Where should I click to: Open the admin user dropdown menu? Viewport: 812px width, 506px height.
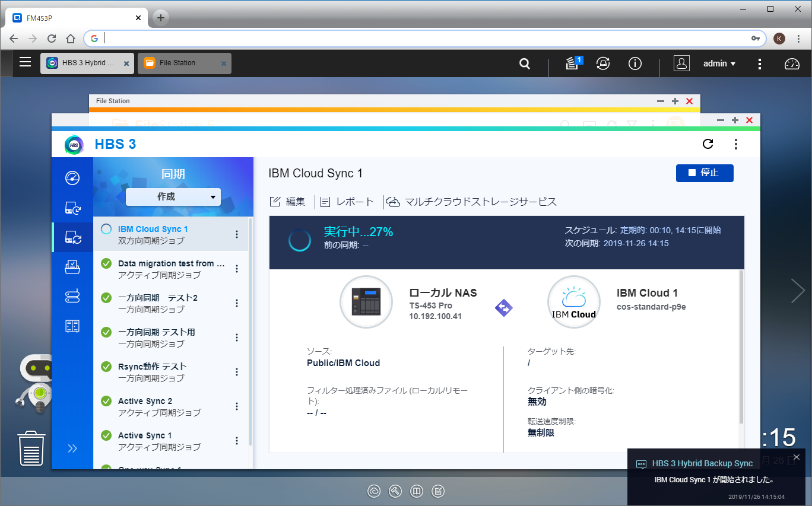[x=719, y=63]
